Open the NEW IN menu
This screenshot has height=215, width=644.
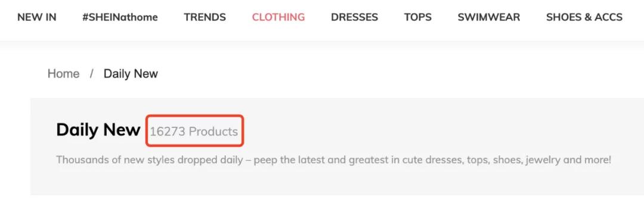point(36,17)
